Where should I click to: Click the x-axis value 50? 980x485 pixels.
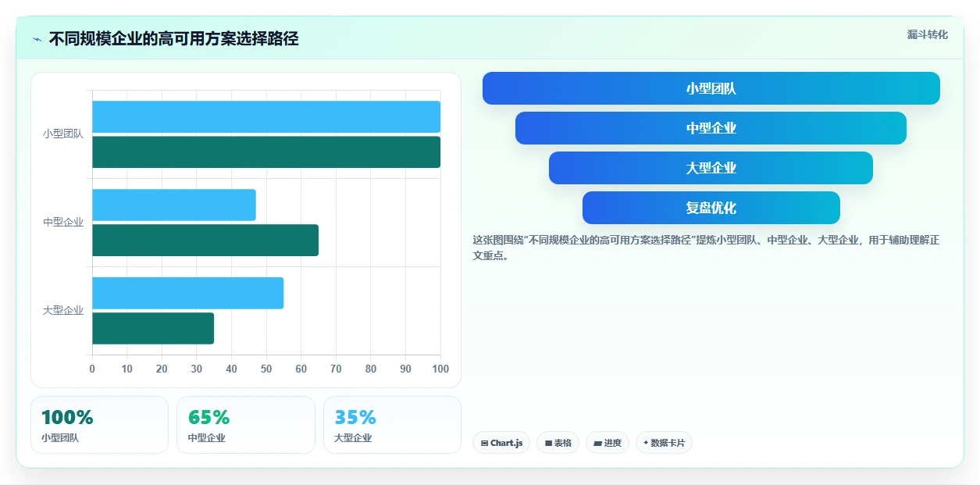click(266, 369)
